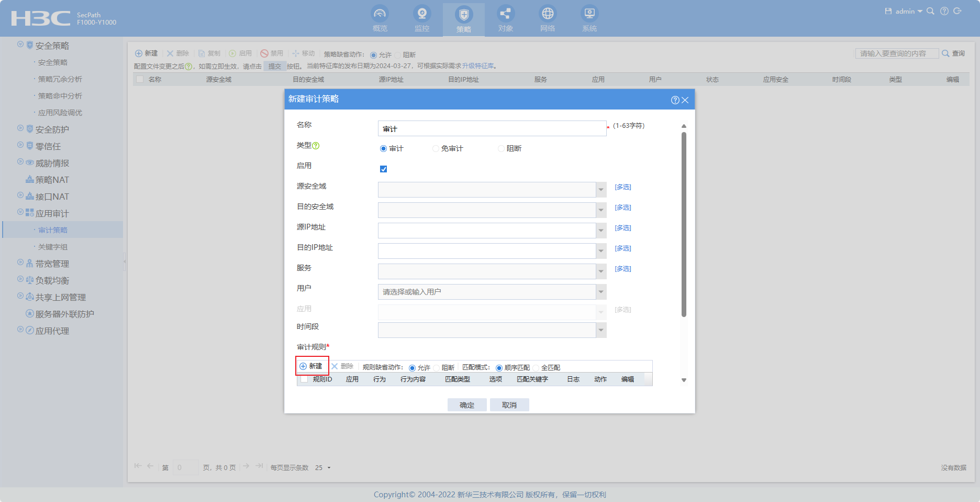Go to first page arrow in pagination
The width and height of the screenshot is (980, 502).
pos(138,466)
